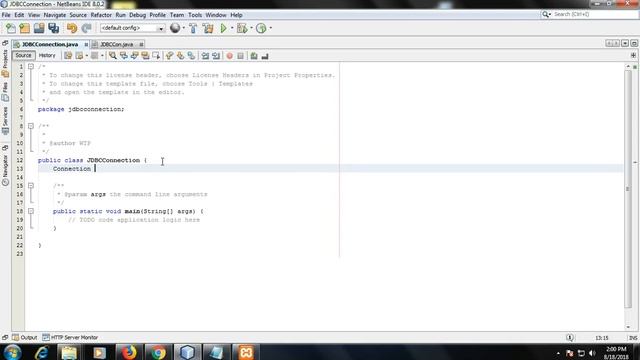Click the Windows Start button

12,352
